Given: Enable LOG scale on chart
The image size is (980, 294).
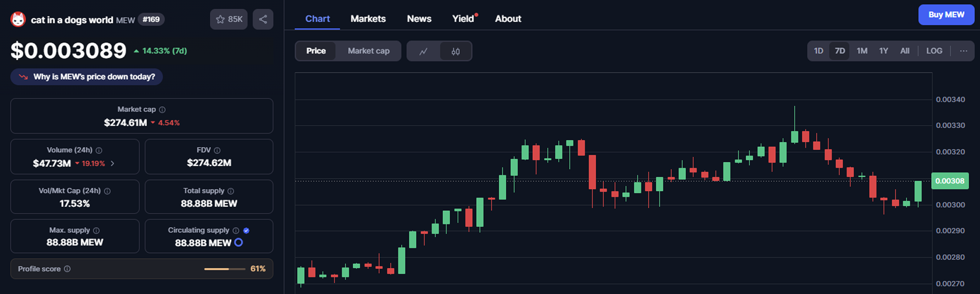Looking at the screenshot, I should pos(934,51).
